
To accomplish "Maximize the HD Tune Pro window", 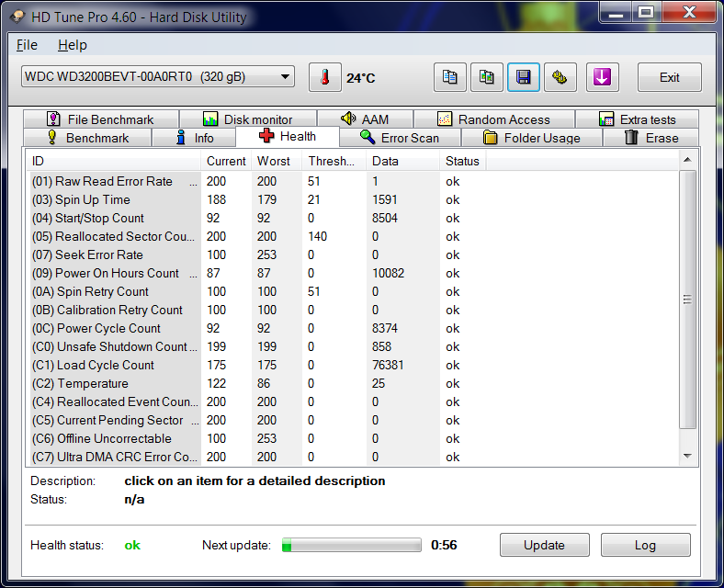I will (x=647, y=13).
